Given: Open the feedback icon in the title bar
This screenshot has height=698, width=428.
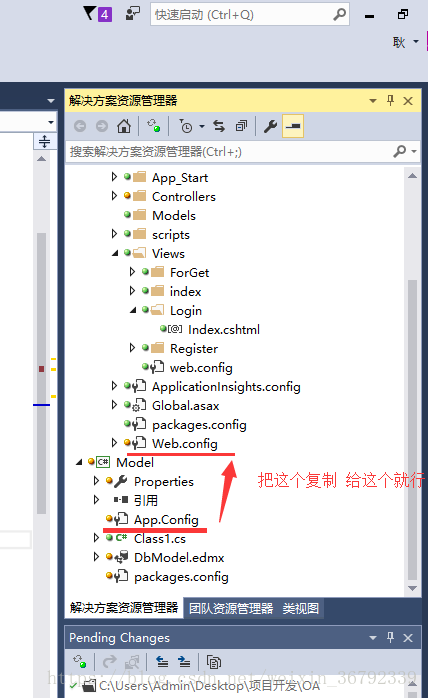Looking at the screenshot, I should click(133, 14).
